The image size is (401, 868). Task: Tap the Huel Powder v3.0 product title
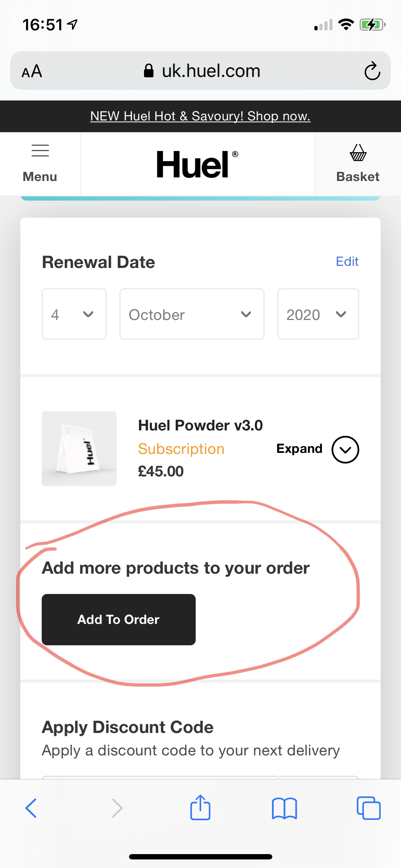200,425
